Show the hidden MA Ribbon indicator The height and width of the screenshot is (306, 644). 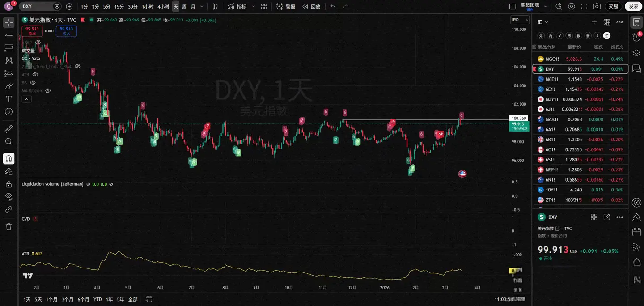point(48,90)
